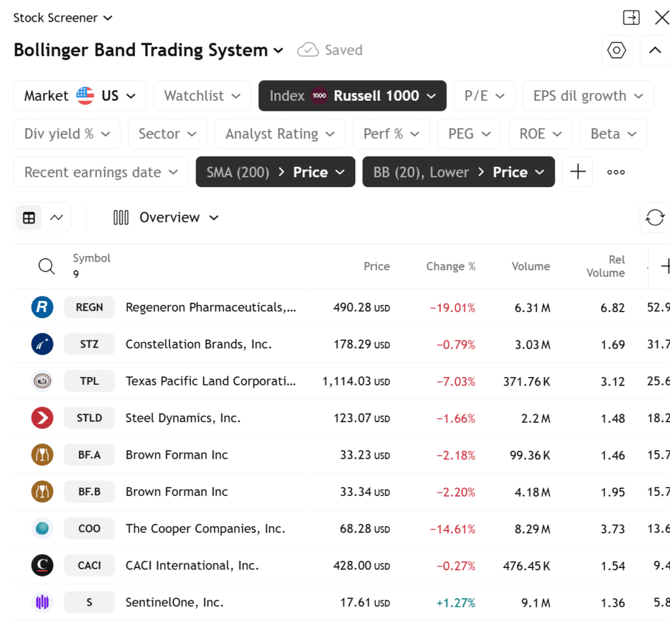670x644 pixels.
Task: Click the search symbol magnifier icon
Action: point(46,266)
